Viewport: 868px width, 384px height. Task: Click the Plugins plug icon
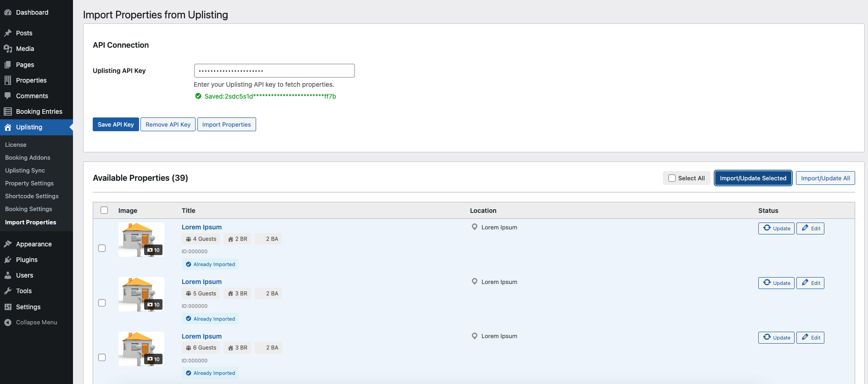point(8,260)
